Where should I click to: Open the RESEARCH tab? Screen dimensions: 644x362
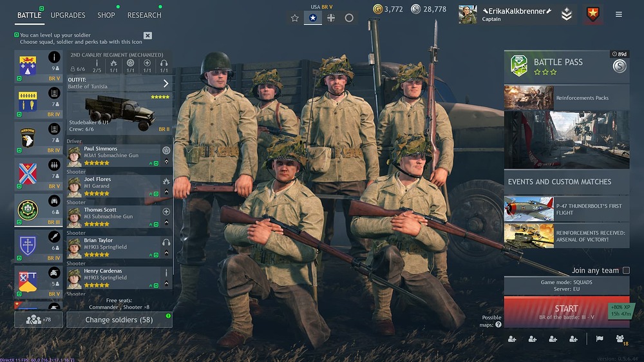pyautogui.click(x=144, y=15)
